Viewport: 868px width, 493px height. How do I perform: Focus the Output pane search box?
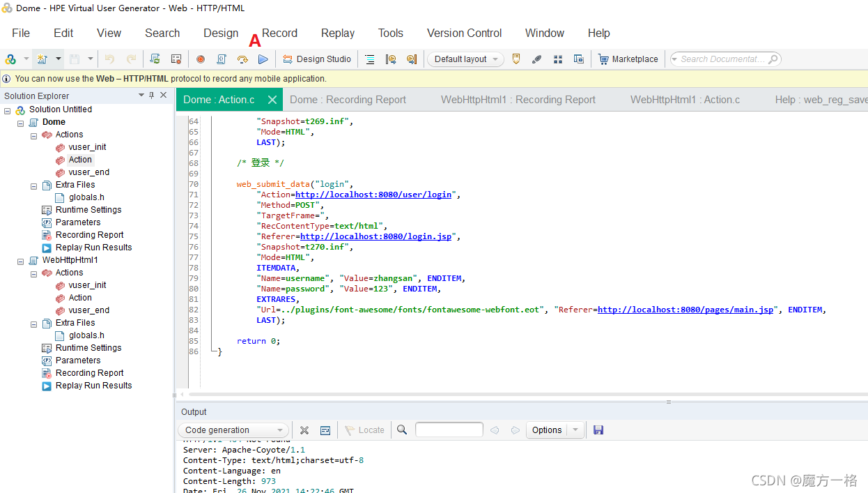(x=449, y=430)
